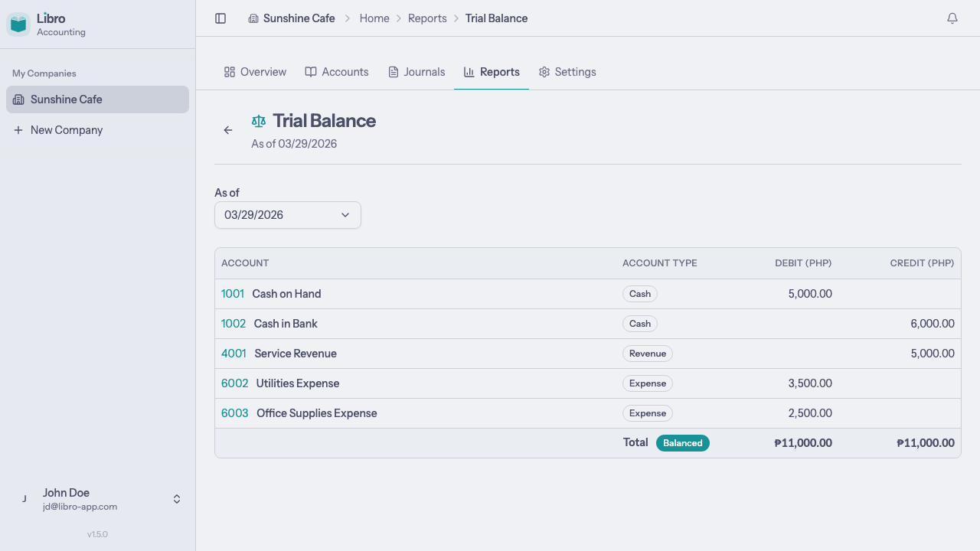Screen dimensions: 980x551
Task: Expand the John Doe account switcher chevron
Action: coord(176,498)
